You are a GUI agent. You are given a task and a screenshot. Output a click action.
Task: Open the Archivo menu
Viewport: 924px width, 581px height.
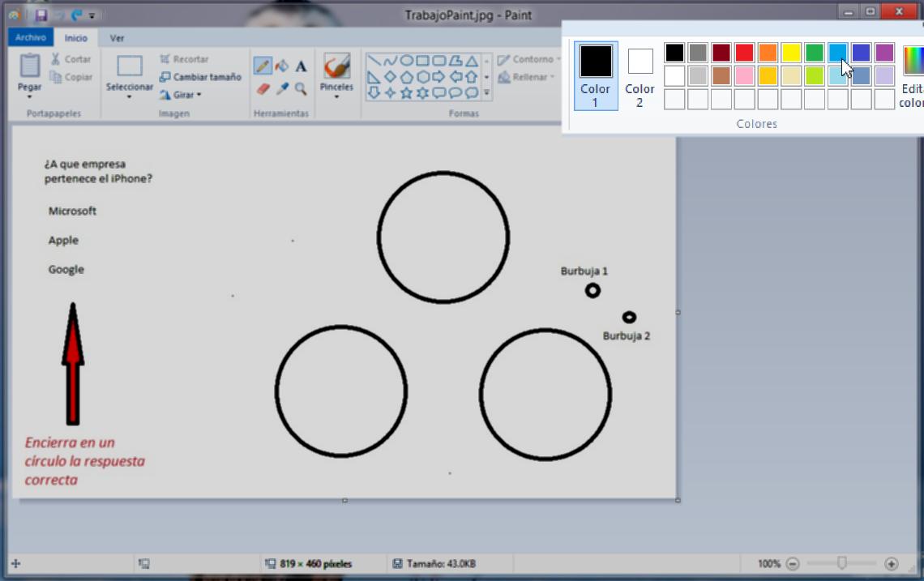31,37
